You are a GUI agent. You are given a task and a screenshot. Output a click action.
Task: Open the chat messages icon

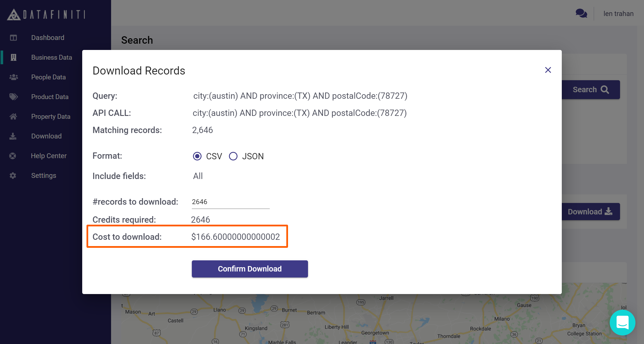581,13
